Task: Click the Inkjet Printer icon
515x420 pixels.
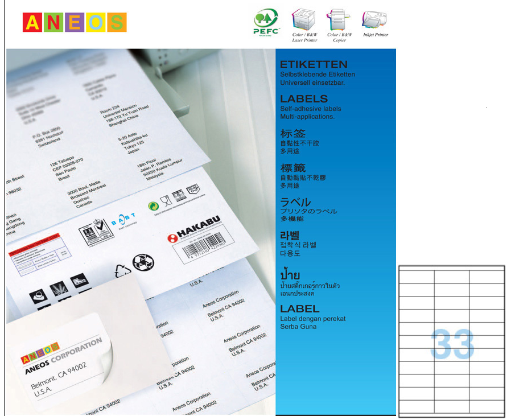Action: [374, 20]
